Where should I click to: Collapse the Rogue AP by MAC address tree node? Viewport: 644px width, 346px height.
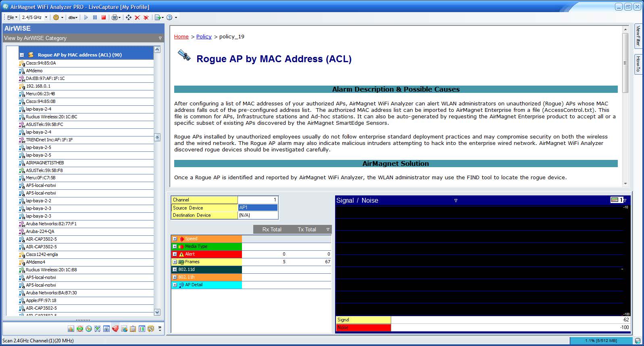point(22,55)
